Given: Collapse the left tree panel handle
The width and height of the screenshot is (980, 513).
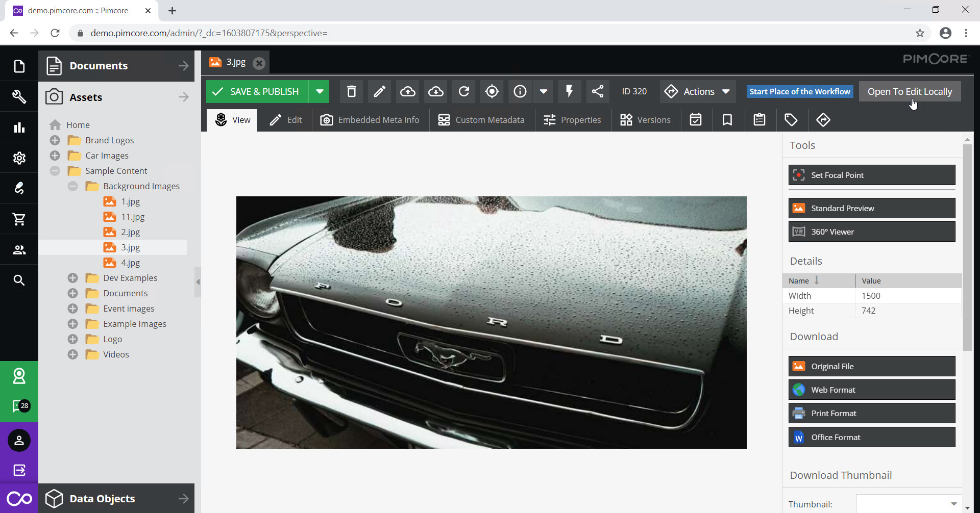Looking at the screenshot, I should [198, 281].
